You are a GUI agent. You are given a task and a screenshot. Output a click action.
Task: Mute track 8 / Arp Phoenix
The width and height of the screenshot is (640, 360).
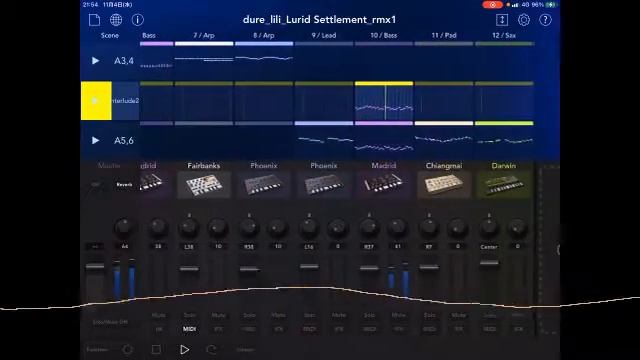click(x=278, y=316)
